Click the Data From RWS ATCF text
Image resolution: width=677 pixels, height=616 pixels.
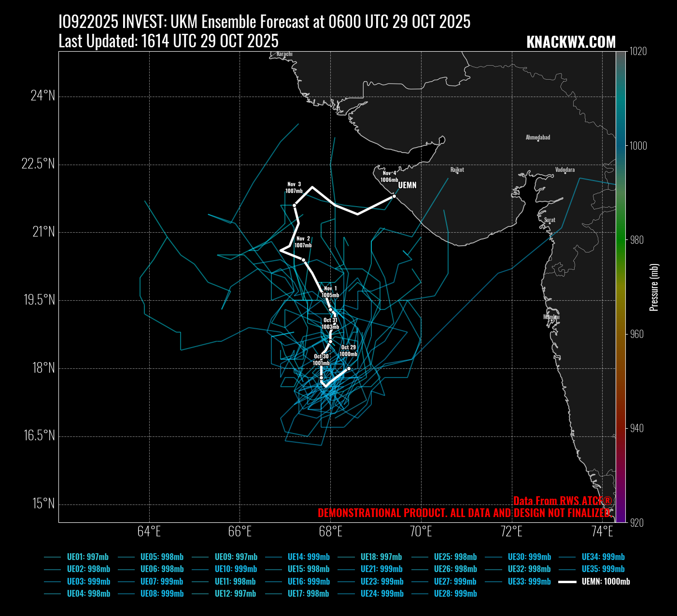tap(562, 501)
